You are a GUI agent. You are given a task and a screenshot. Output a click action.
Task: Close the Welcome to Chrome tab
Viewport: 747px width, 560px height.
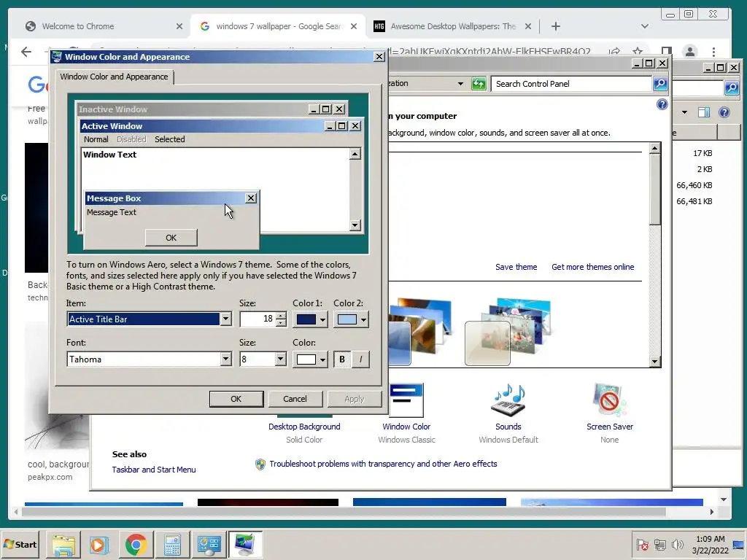point(179,26)
